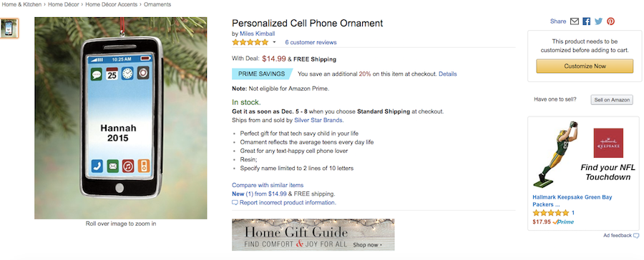Click the report incorrect information bubble icon

235,203
